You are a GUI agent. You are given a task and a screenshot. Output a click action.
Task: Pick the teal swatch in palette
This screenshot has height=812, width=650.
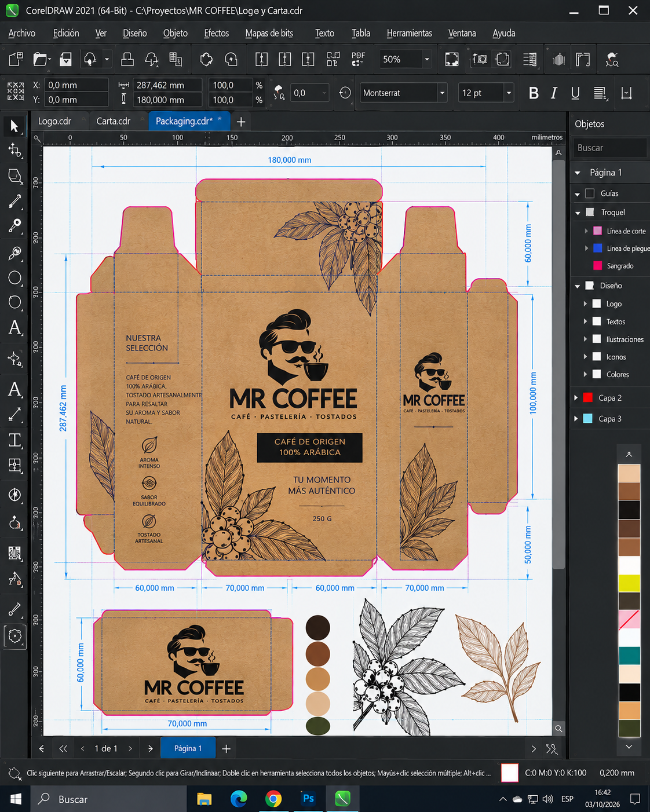pyautogui.click(x=629, y=656)
